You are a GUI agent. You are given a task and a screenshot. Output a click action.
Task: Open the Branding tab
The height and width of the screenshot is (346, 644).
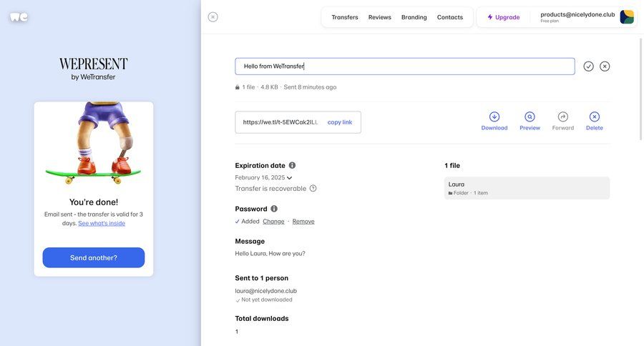[x=414, y=17]
